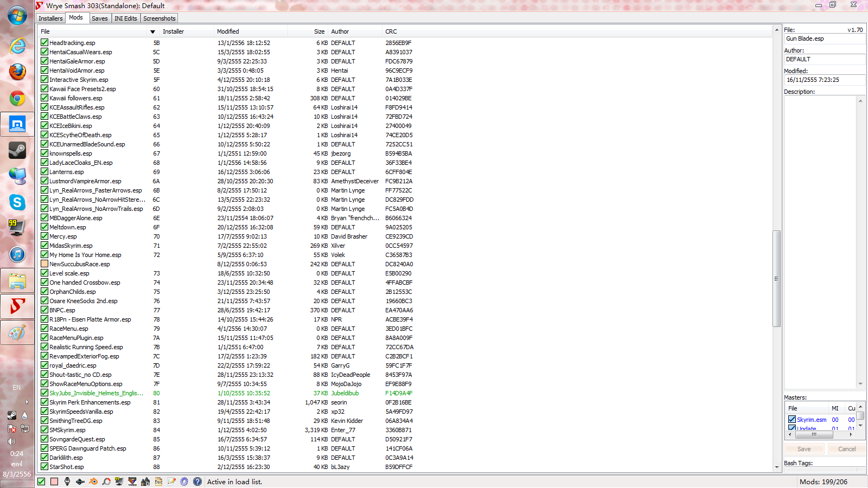The image size is (868, 488).
Task: Click the magnifier launcher icon in status bar
Action: 106,481
